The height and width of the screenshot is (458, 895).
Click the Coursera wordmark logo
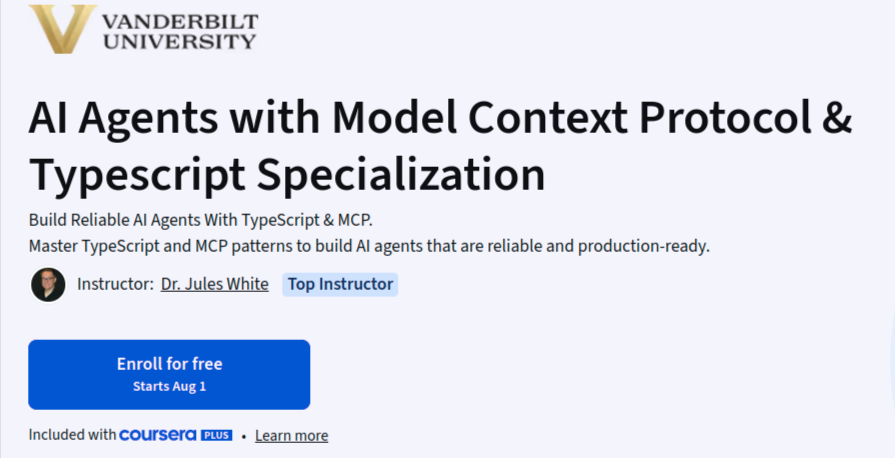point(158,435)
